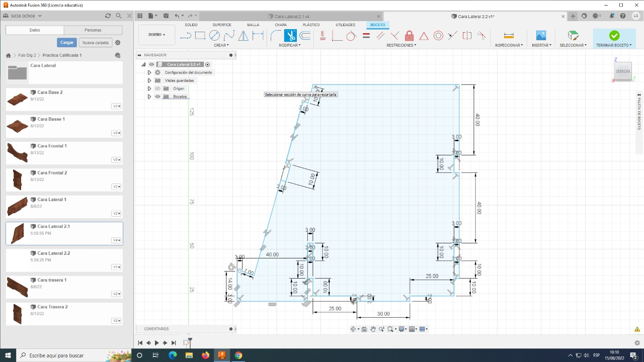Open the RESTRICCIONES dropdown menu
Screen dimensions: 644x362
401,45
